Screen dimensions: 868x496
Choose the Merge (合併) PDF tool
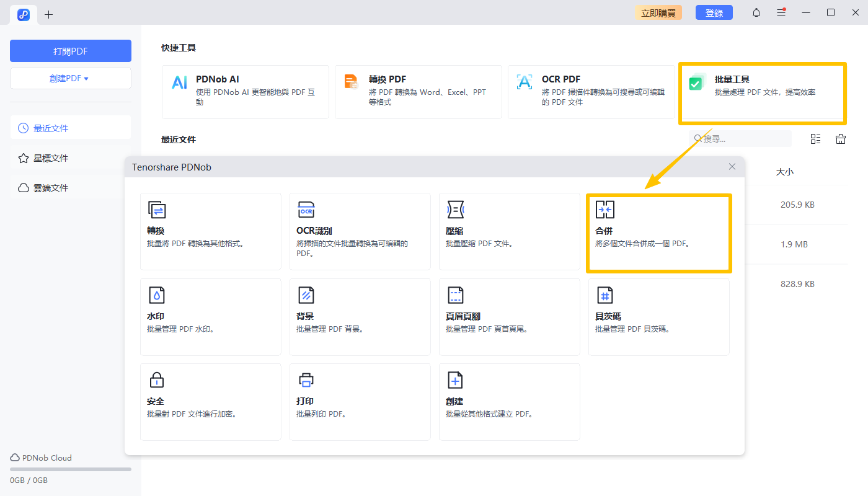point(658,232)
